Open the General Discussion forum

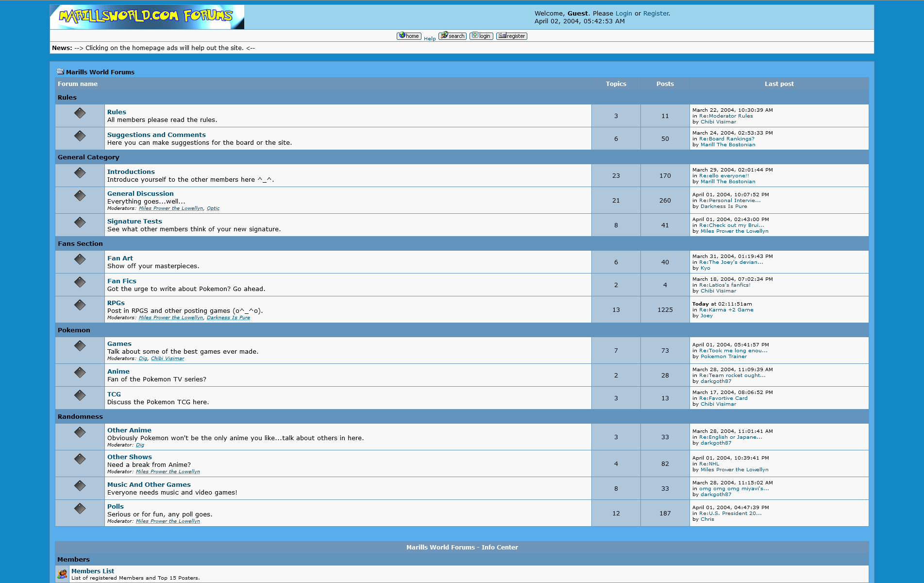[x=140, y=193]
